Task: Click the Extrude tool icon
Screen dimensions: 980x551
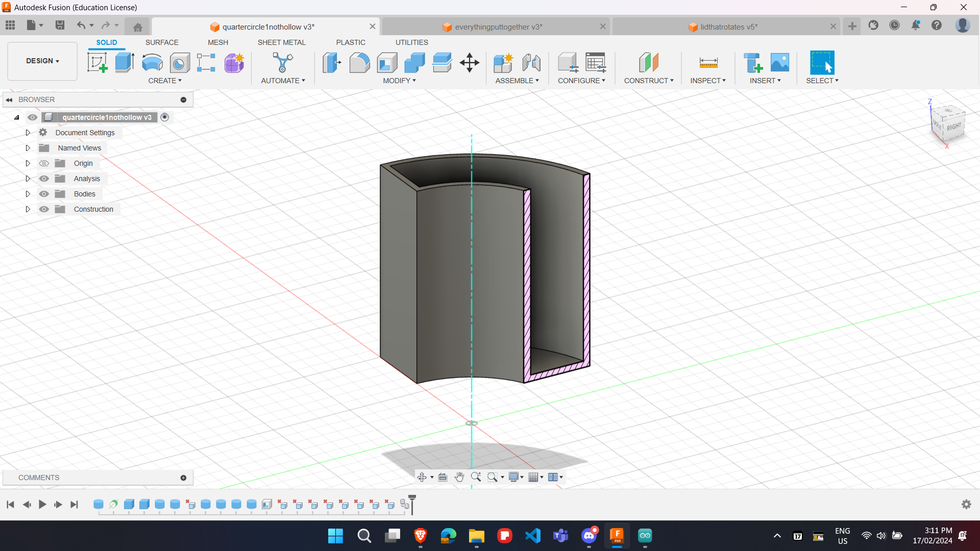Action: [x=125, y=63]
